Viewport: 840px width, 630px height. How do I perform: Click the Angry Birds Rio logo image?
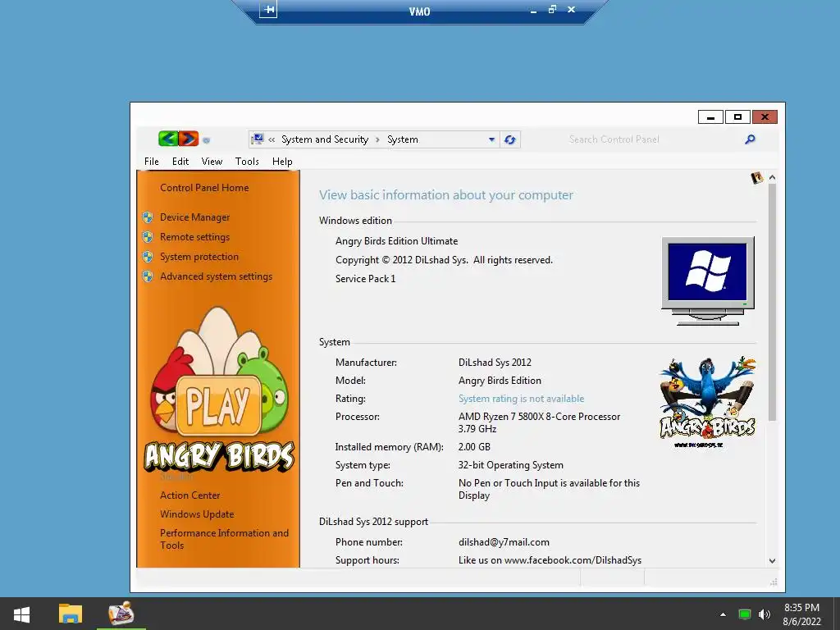click(707, 402)
